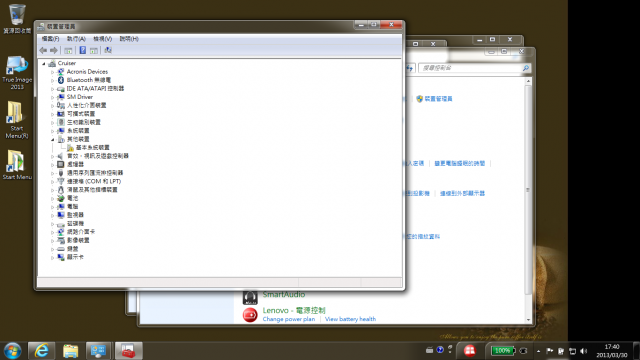Open the 檢視(V) menu
The height and width of the screenshot is (360, 640).
tap(102, 39)
